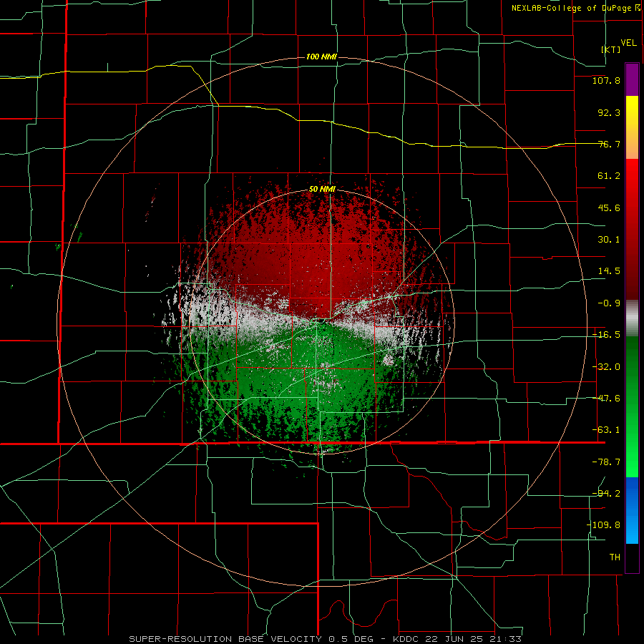Click the -94.2 legend value

606,493
